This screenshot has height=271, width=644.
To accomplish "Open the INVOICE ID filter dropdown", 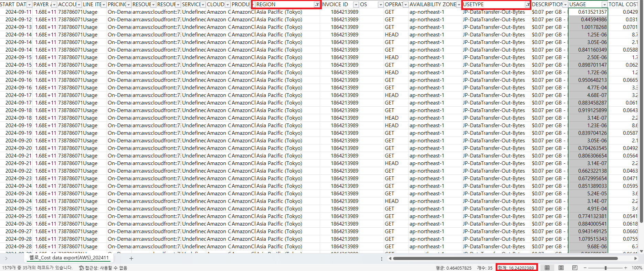I will click(x=356, y=4).
